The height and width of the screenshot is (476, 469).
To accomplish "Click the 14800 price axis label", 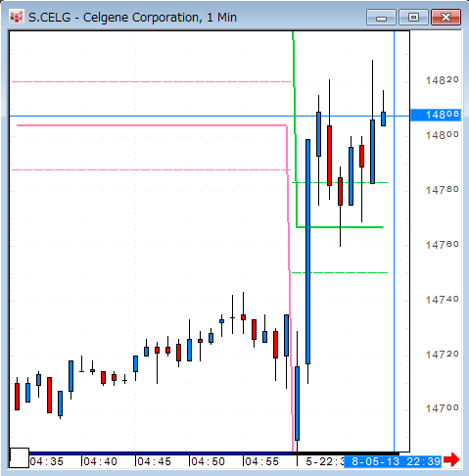I will (x=443, y=134).
